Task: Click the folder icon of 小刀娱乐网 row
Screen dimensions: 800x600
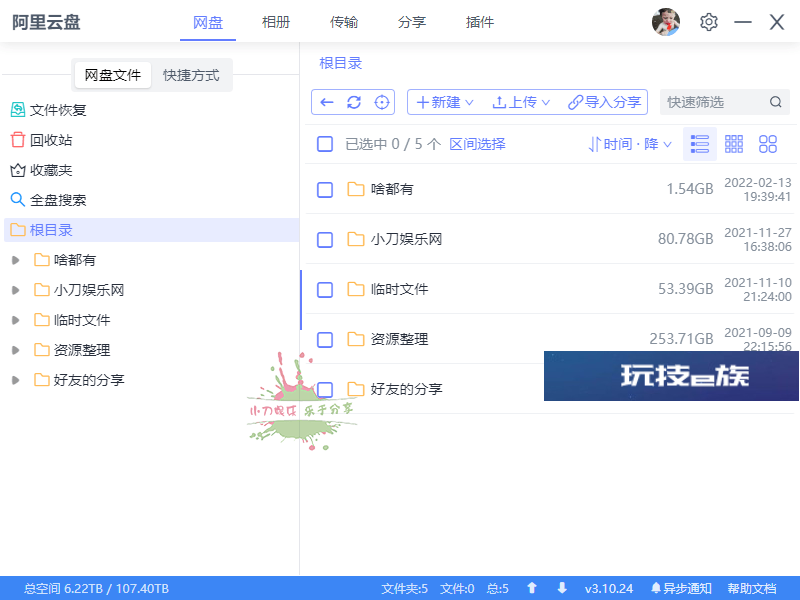Action: coord(356,239)
